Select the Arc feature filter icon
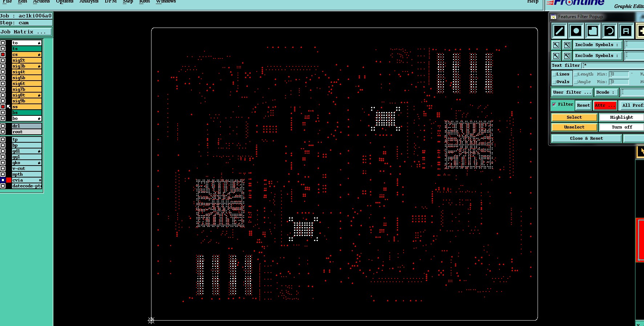Screen dimensions: 644x326 [609, 31]
